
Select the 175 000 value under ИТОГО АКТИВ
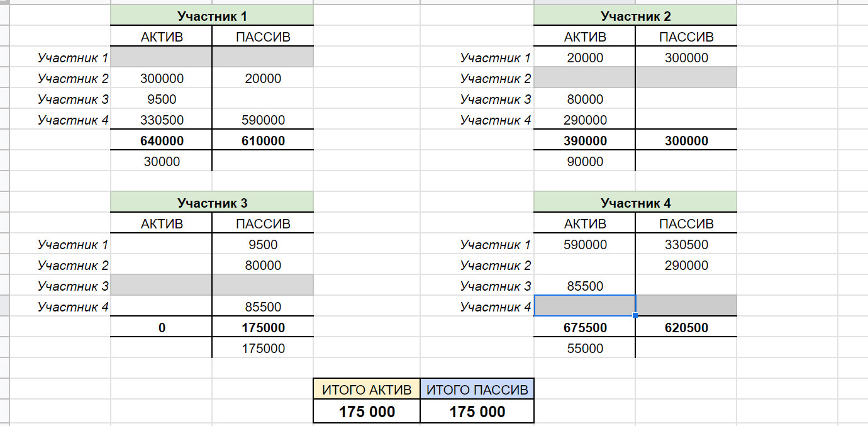(367, 412)
